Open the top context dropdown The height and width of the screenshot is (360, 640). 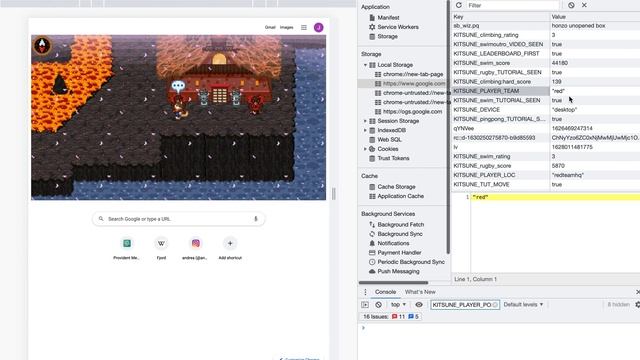pyautogui.click(x=398, y=305)
